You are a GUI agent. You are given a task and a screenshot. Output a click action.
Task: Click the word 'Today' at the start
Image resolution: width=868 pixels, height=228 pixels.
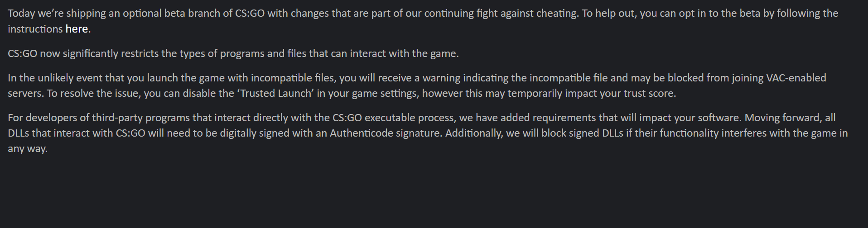(x=21, y=14)
